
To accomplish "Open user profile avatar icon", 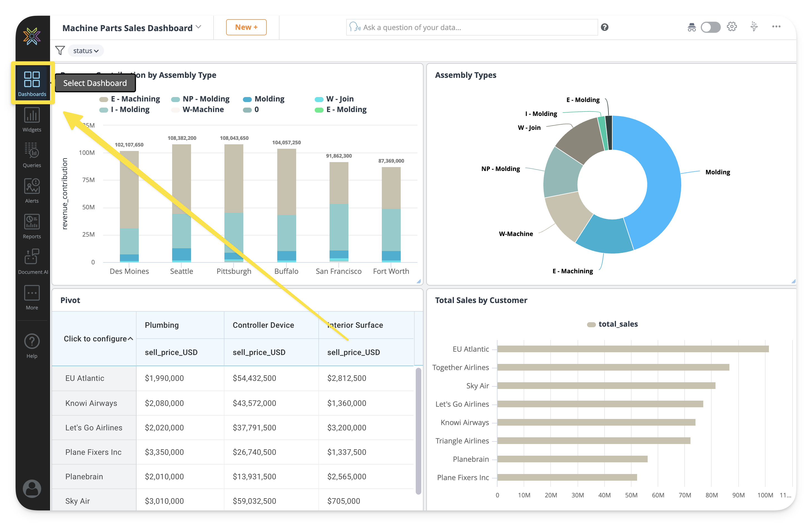I will pyautogui.click(x=32, y=488).
